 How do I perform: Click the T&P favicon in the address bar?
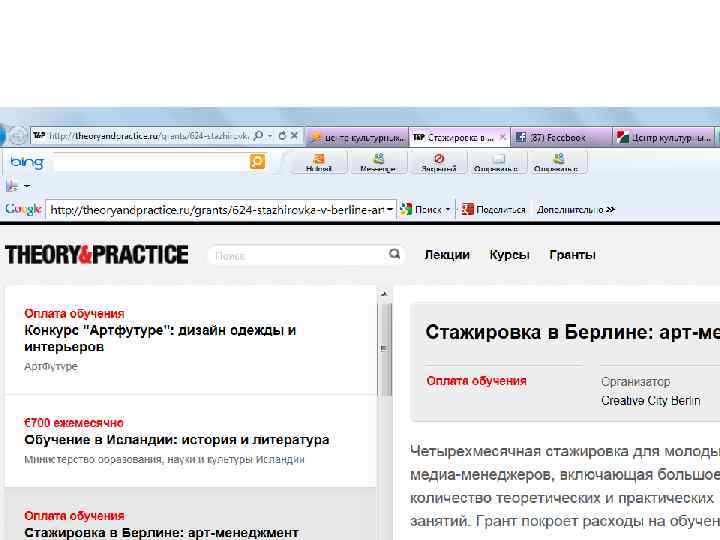[x=39, y=136]
